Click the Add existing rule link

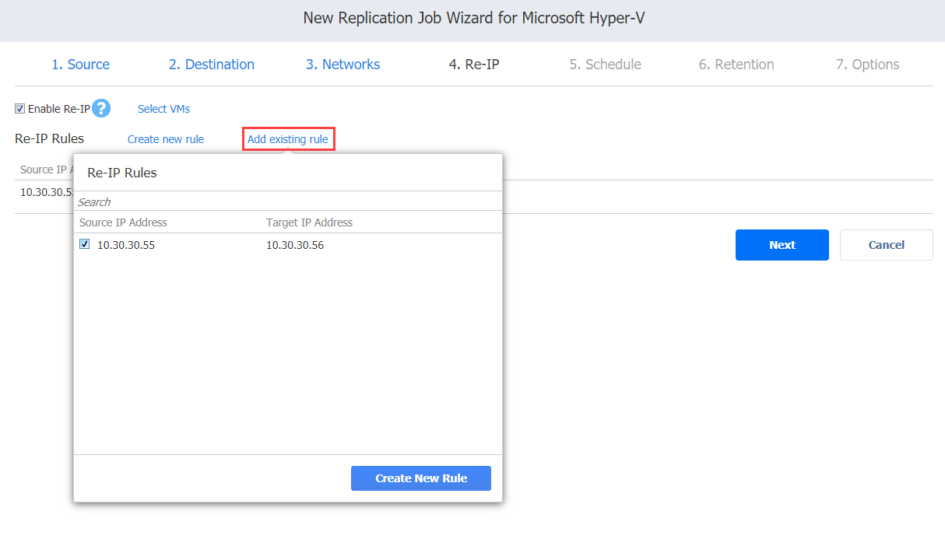[x=288, y=139]
